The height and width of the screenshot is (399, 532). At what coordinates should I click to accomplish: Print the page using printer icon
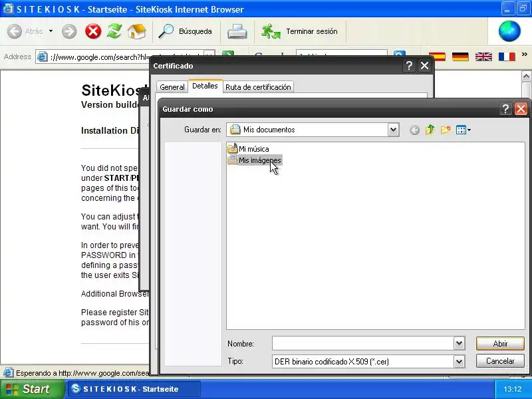(237, 31)
